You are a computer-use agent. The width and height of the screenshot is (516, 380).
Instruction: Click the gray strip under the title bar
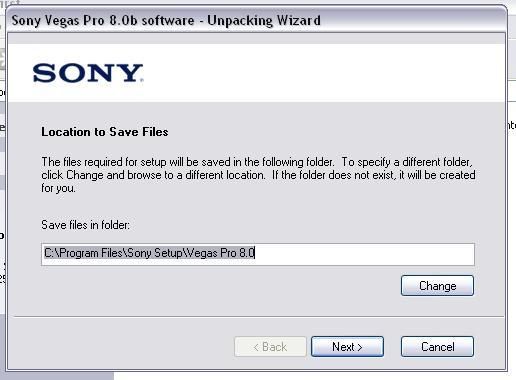256,38
